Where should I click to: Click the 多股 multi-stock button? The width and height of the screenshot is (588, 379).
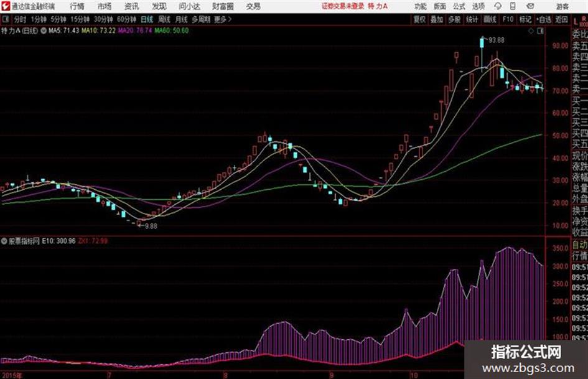pyautogui.click(x=454, y=19)
